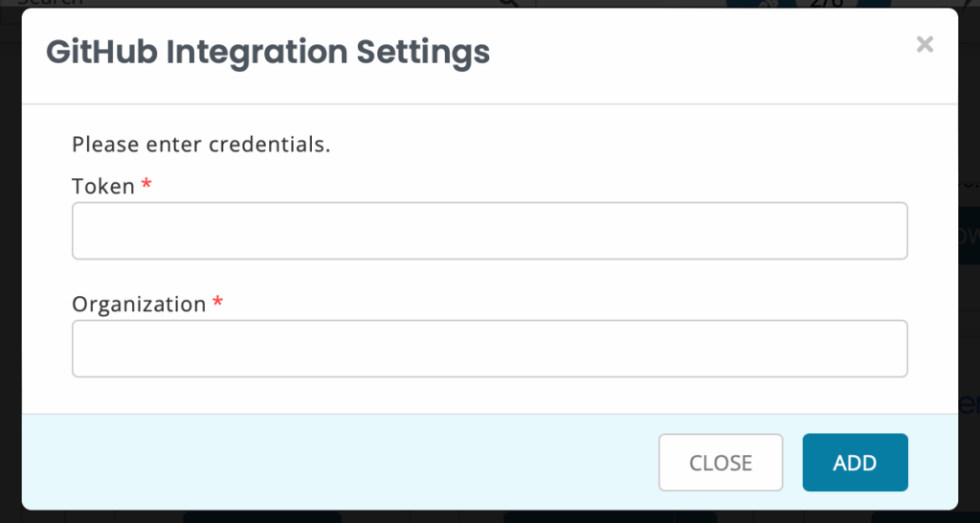Cancel using the white CLOSE button
980x523 pixels.
coord(721,463)
